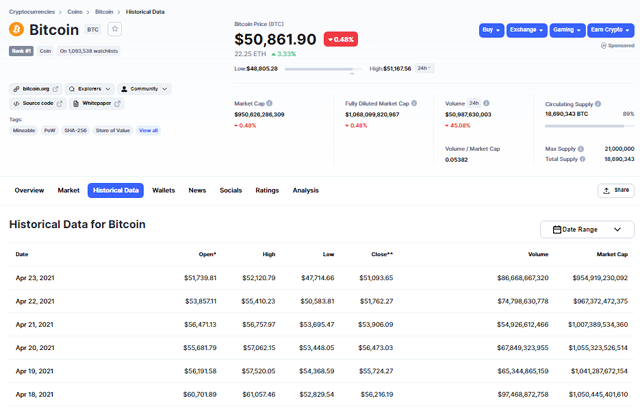Select the Mineable tag
640x409 pixels.
pyautogui.click(x=24, y=131)
